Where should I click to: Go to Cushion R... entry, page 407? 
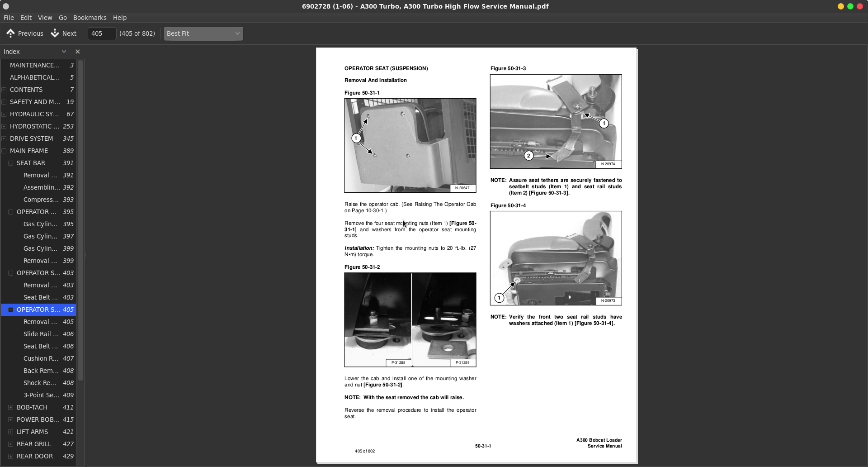tap(41, 358)
